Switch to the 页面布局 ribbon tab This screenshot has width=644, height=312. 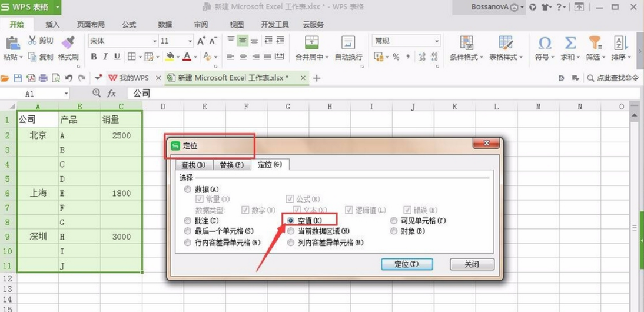pos(91,25)
